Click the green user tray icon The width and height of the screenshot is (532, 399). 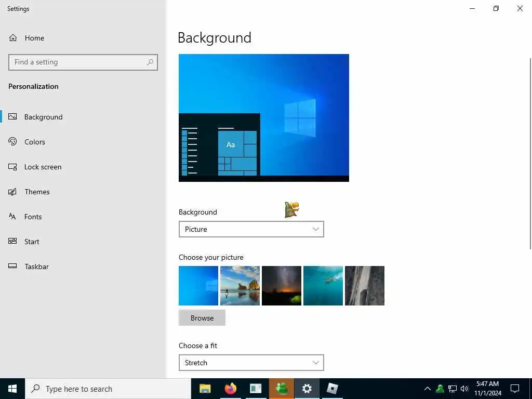(440, 389)
